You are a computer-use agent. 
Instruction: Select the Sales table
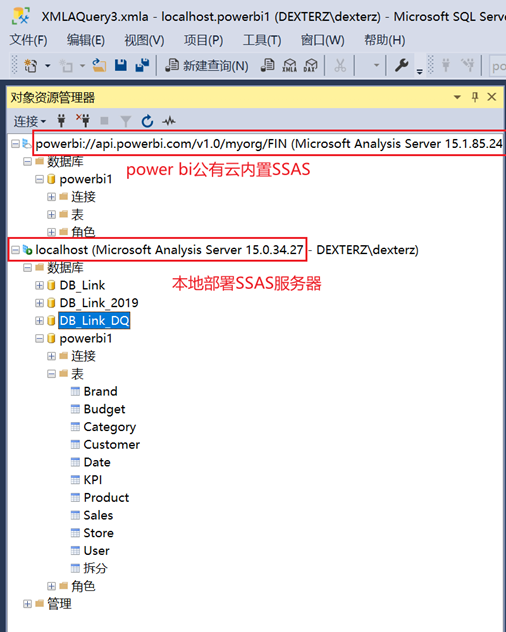98,515
